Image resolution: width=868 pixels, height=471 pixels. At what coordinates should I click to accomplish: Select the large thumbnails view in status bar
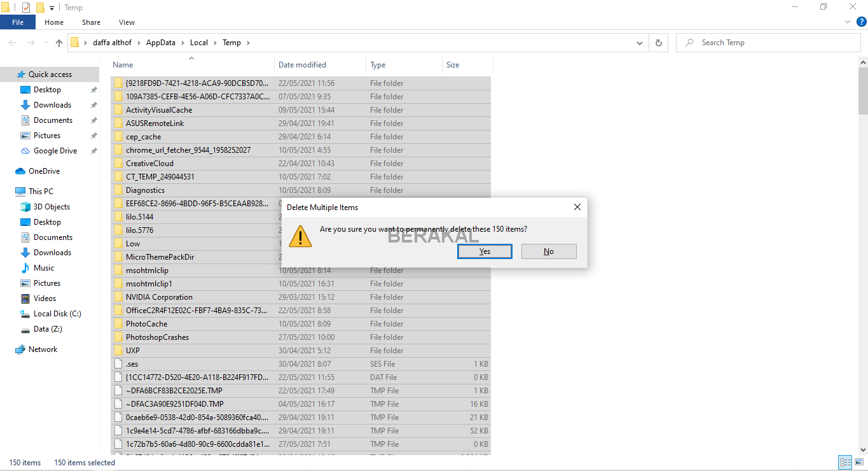[859, 462]
